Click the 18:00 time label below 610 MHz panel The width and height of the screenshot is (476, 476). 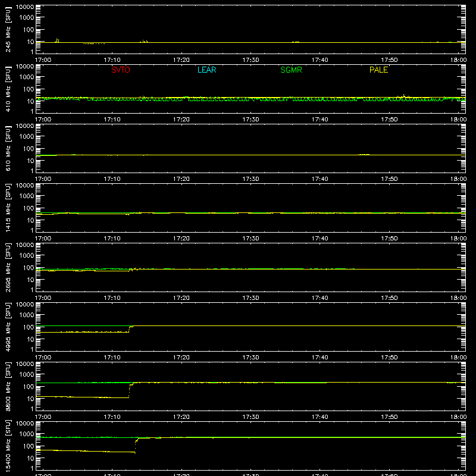[458, 179]
